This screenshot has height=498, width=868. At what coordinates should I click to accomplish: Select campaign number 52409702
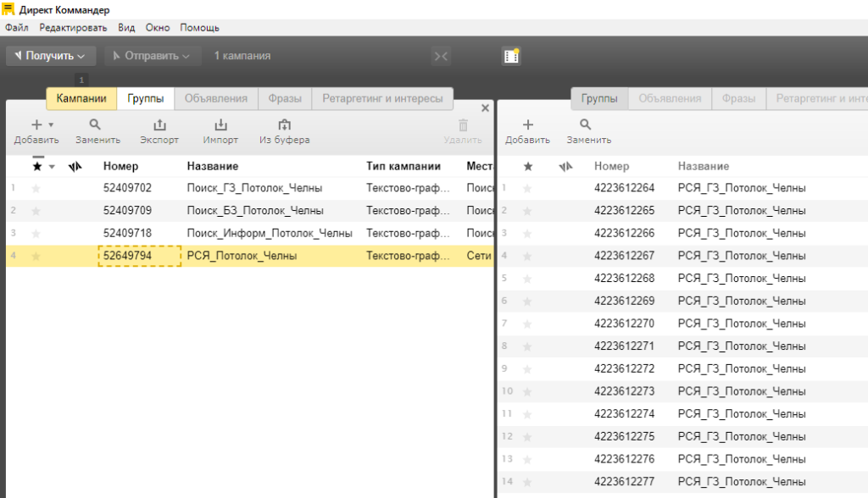(127, 188)
